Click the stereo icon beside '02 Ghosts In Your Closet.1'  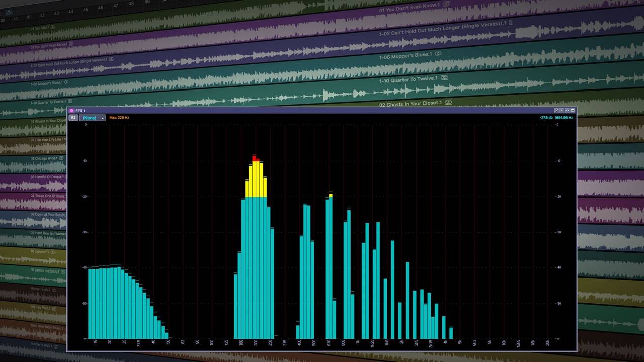pyautogui.click(x=448, y=102)
